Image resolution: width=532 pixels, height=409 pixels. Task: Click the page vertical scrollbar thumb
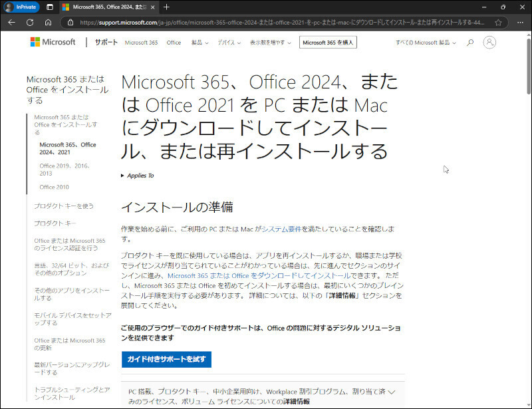529,67
